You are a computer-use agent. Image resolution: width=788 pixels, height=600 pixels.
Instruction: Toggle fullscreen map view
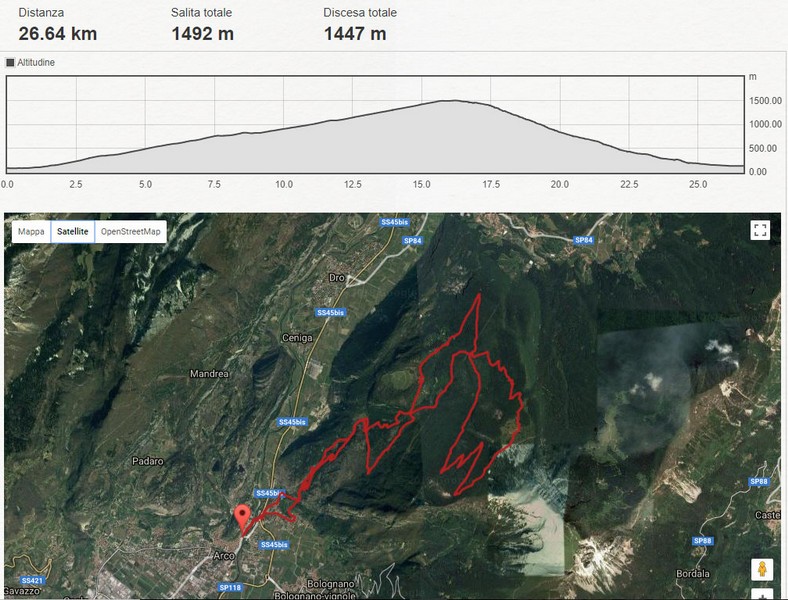pyautogui.click(x=760, y=231)
